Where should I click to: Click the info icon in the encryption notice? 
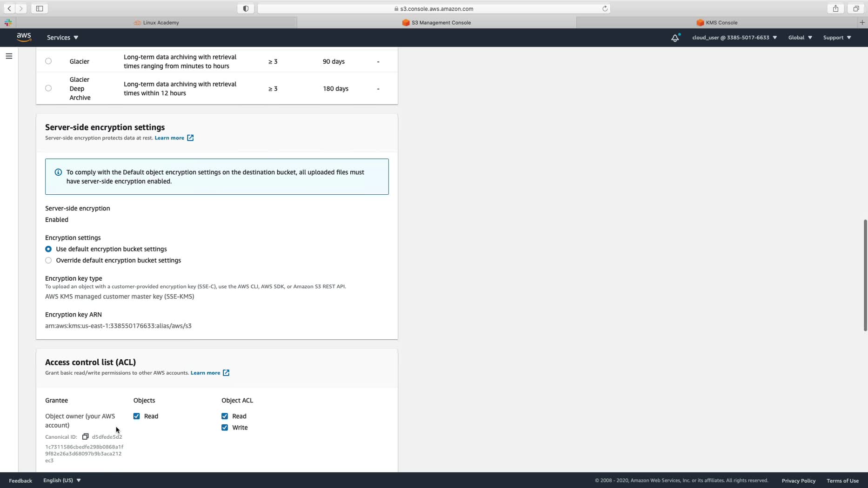click(x=58, y=172)
